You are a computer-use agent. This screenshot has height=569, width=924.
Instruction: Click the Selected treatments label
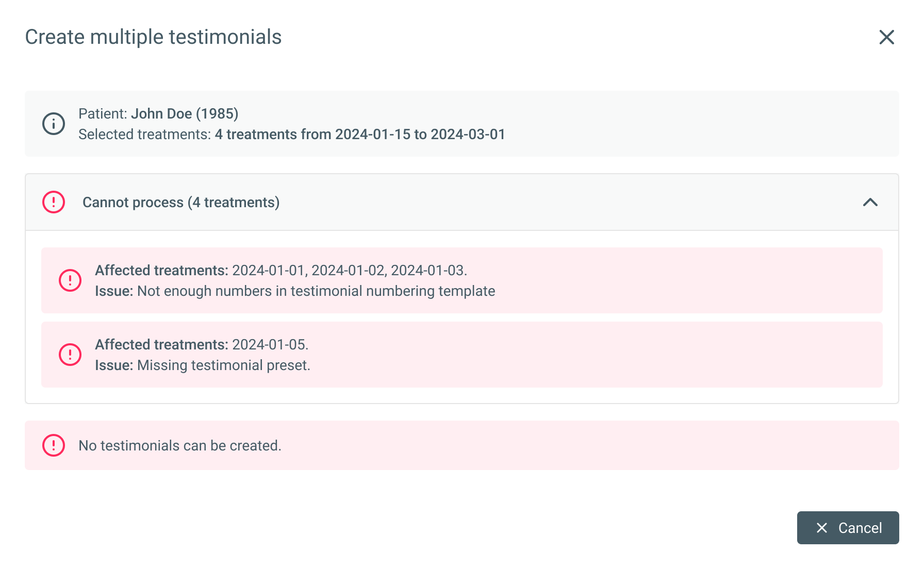coord(144,134)
